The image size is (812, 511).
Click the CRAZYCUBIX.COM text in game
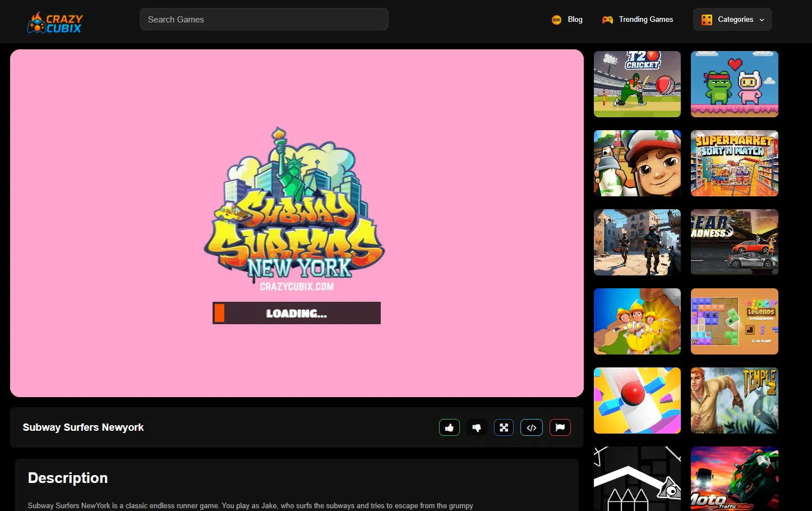click(297, 287)
